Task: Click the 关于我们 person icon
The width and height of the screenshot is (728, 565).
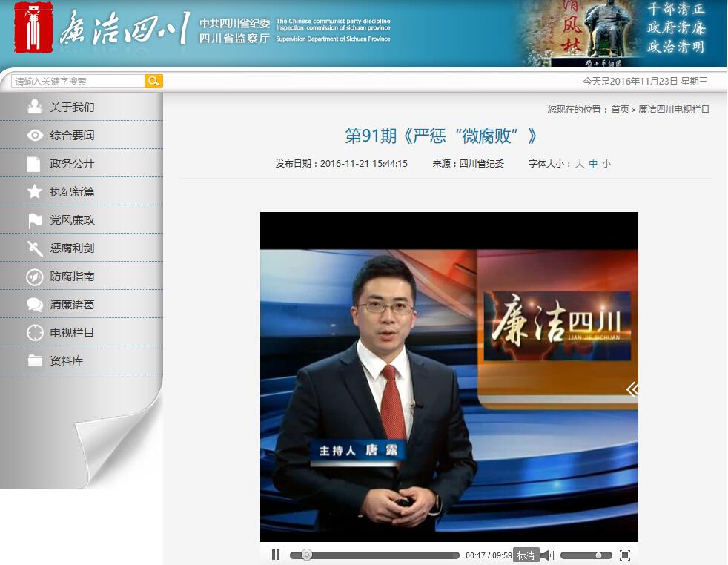Action: pos(34,108)
